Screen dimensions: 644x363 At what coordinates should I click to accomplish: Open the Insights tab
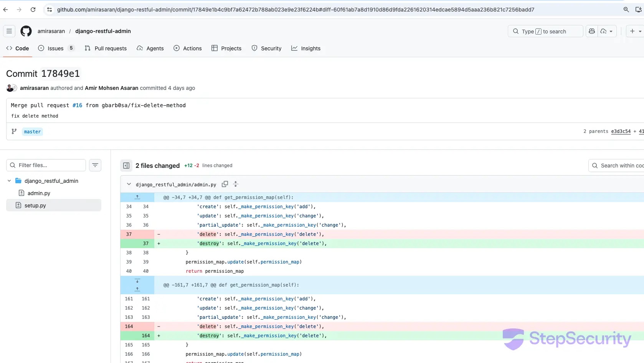(x=306, y=48)
